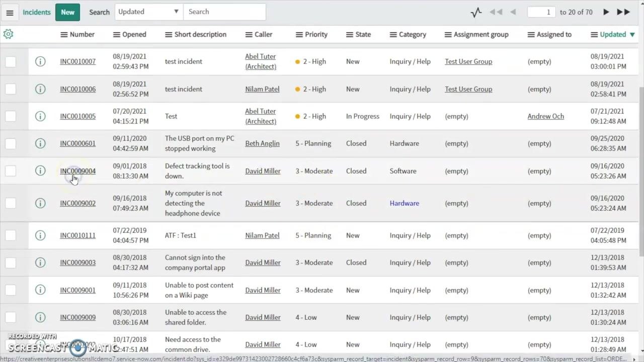Image resolution: width=644 pixels, height=362 pixels.
Task: Toggle Updated column sort arrow
Action: tap(632, 35)
